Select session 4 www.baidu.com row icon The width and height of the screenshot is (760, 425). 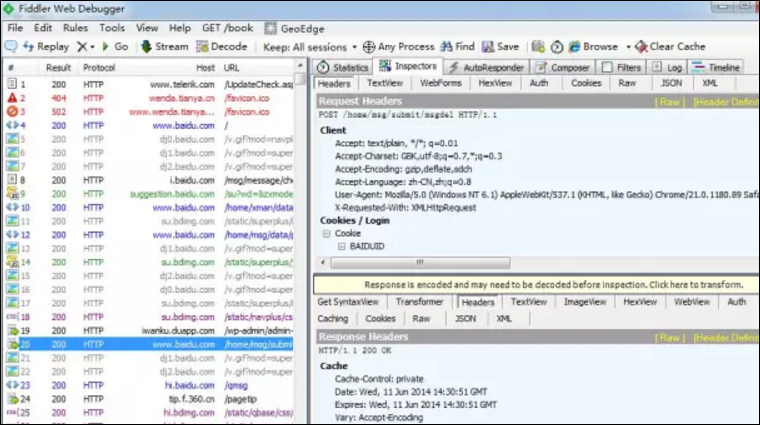[x=12, y=126]
